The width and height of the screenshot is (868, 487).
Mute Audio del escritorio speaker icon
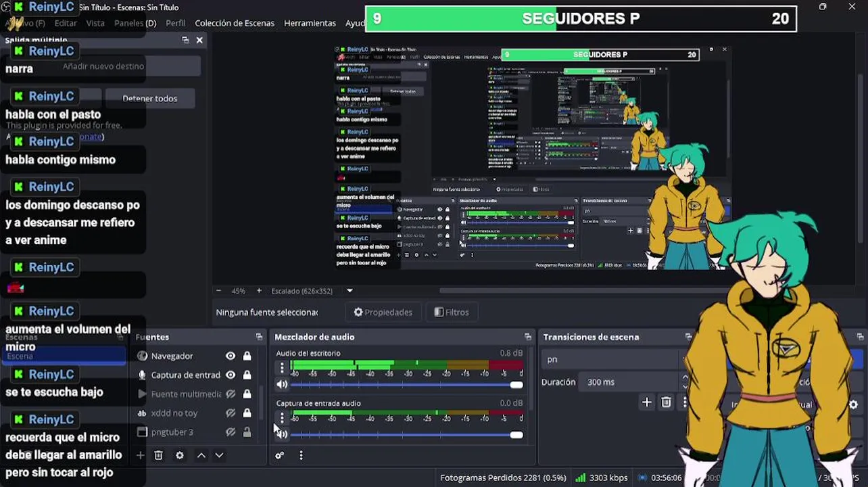(x=282, y=384)
